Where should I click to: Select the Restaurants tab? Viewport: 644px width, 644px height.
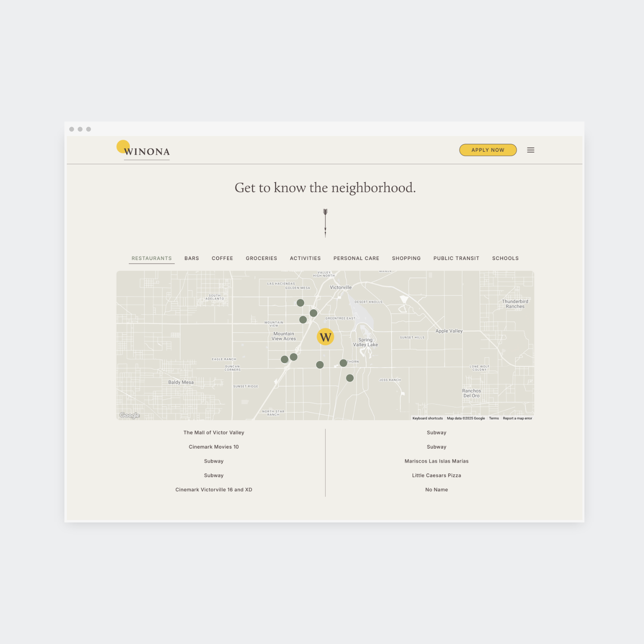click(152, 258)
